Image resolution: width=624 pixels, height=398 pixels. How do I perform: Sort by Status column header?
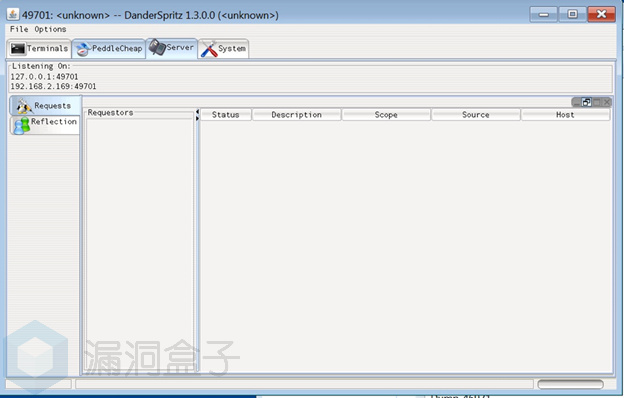tap(226, 115)
